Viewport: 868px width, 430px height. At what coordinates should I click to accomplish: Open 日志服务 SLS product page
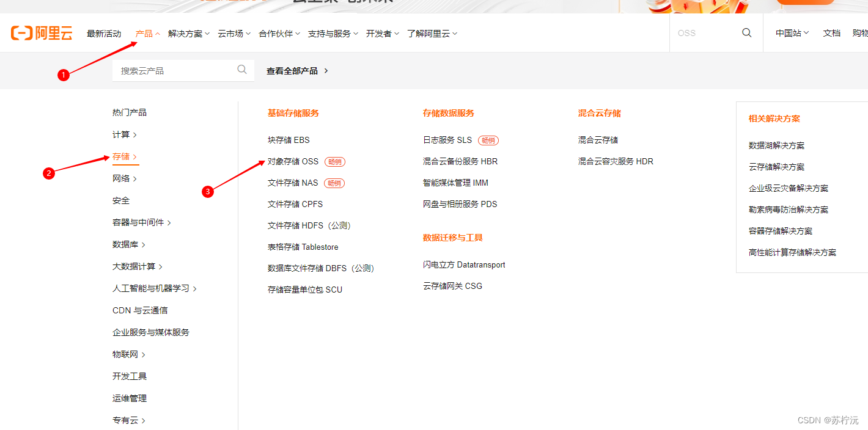[447, 140]
